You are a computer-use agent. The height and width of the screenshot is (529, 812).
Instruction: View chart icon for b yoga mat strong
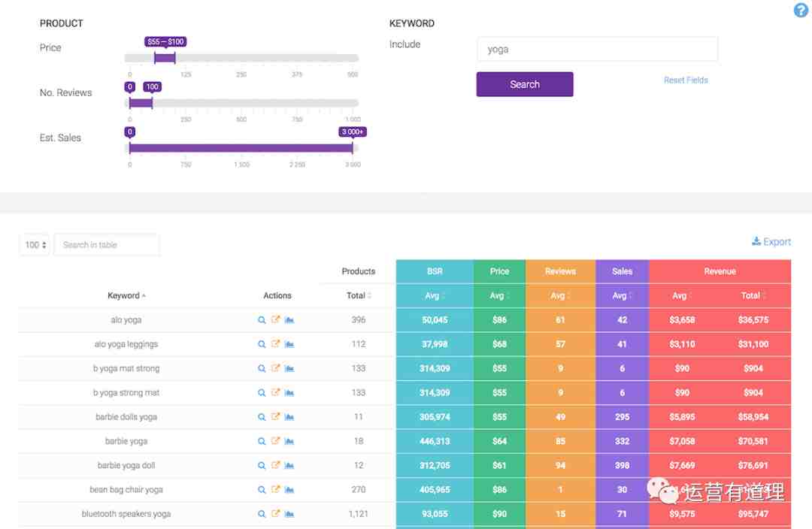point(289,368)
